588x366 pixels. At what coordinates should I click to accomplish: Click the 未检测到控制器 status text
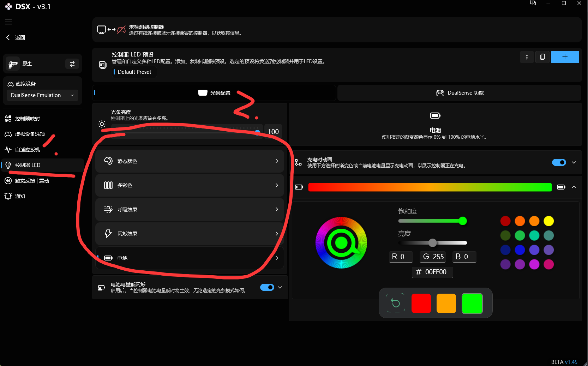tap(146, 27)
